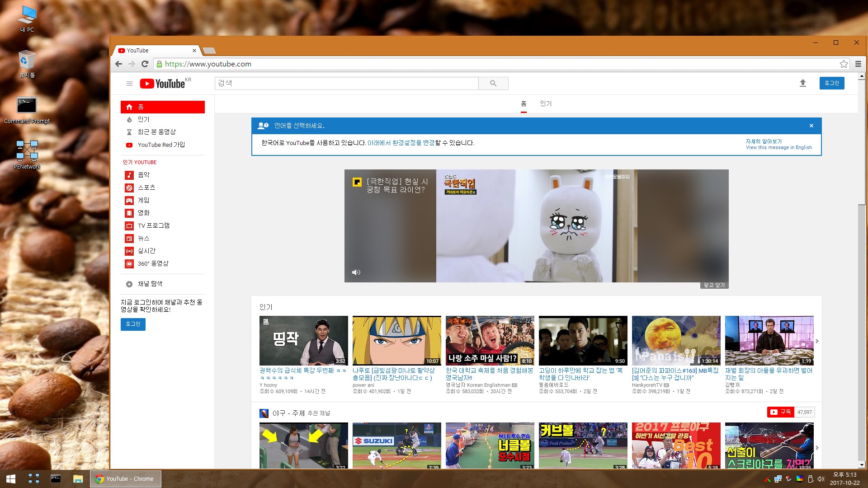This screenshot has height=488, width=868.
Task: Bookmark the page with the star icon
Action: pos(844,64)
